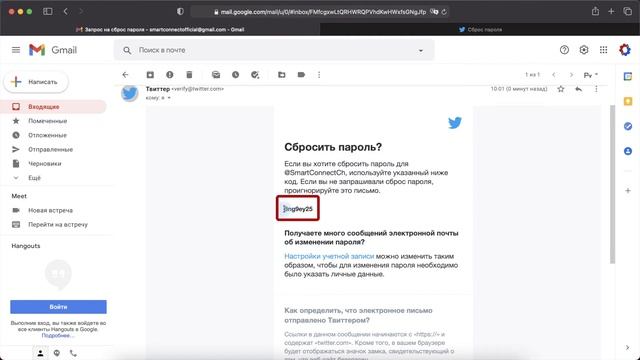Screen dimensions: 640x360
Task: Expand recipient details arrow
Action: tap(169, 98)
